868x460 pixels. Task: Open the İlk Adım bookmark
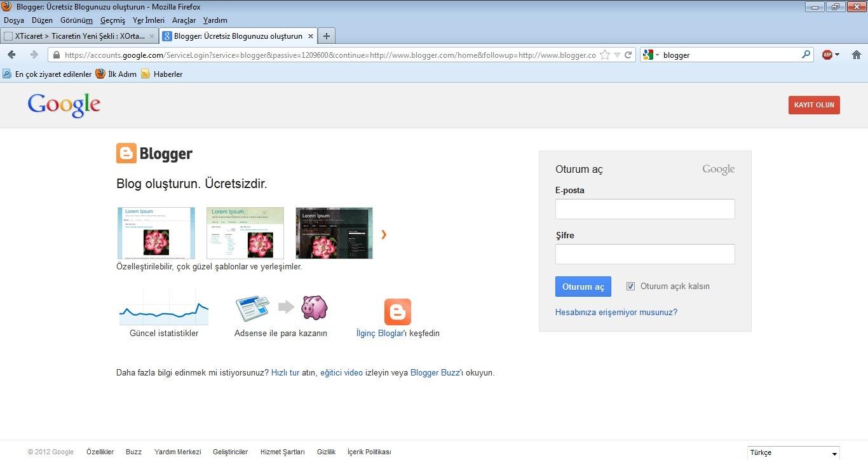116,74
